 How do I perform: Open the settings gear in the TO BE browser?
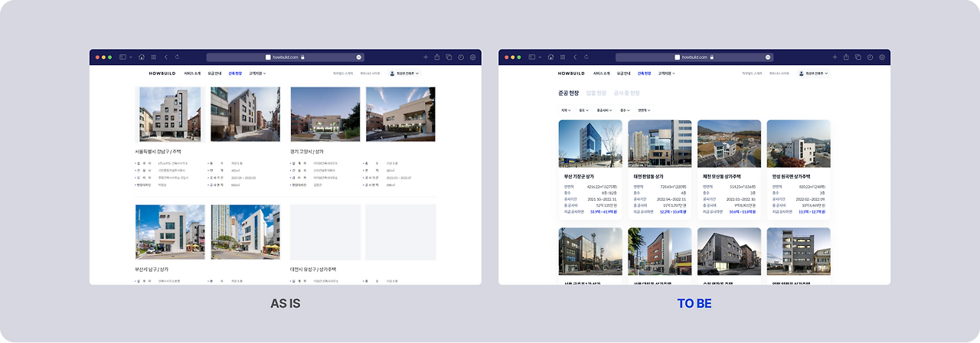[882, 57]
